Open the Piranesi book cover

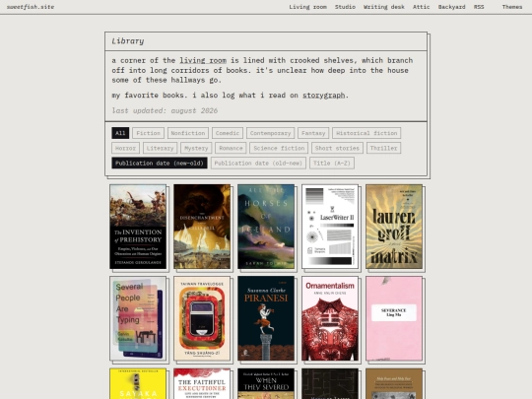pyautogui.click(x=266, y=318)
